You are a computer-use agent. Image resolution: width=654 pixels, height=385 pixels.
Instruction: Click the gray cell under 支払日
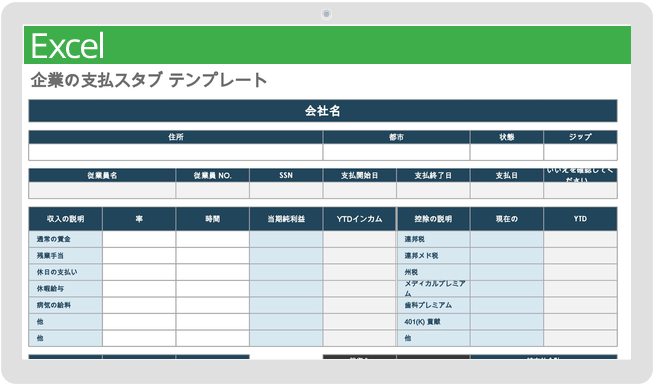coord(507,190)
